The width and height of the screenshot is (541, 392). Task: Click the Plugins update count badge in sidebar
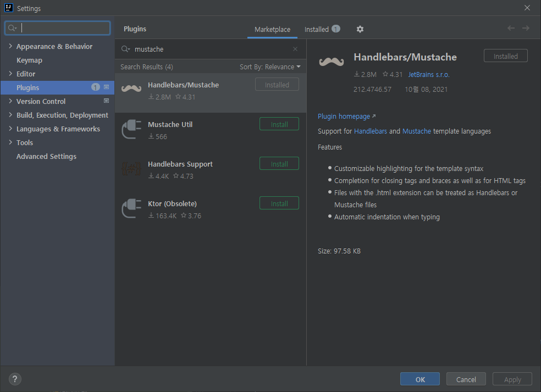coord(96,87)
